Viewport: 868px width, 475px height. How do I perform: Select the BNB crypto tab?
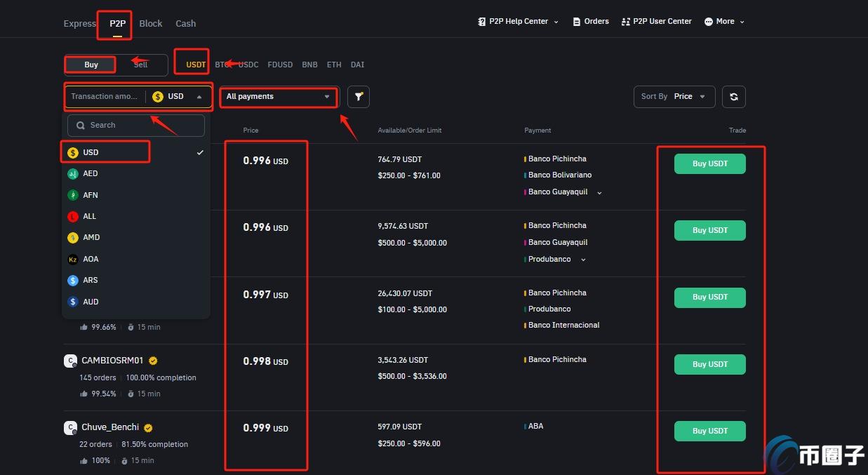point(309,65)
